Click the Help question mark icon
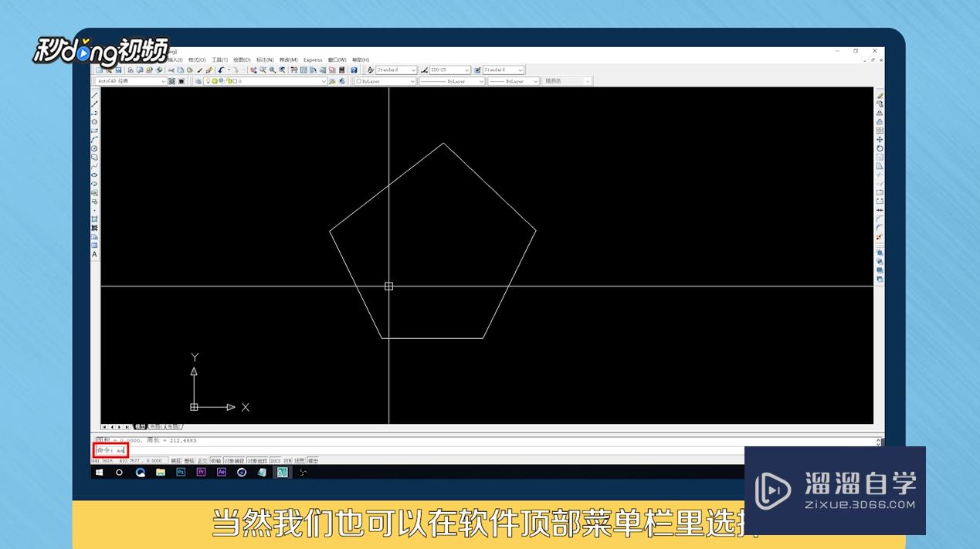Viewport: 980px width, 549px height. coord(354,69)
